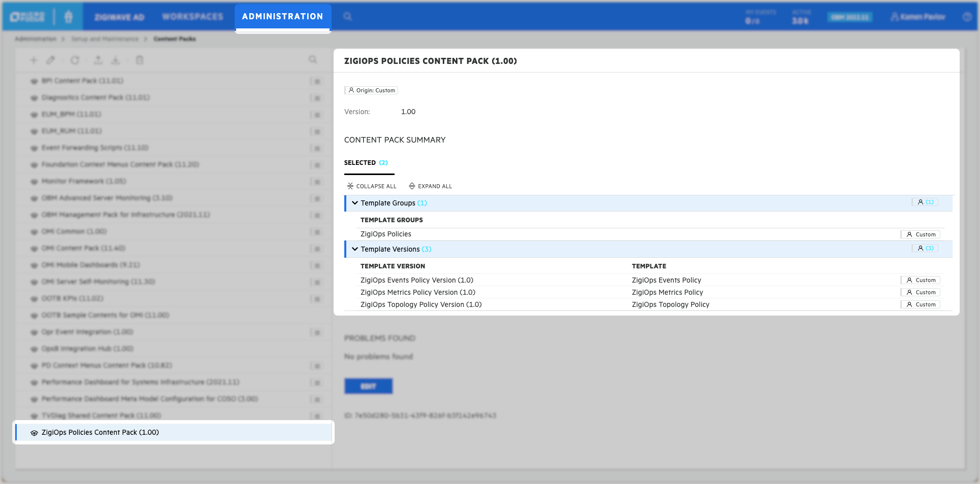Collapse the Template Versions section
The image size is (980, 484).
point(355,249)
